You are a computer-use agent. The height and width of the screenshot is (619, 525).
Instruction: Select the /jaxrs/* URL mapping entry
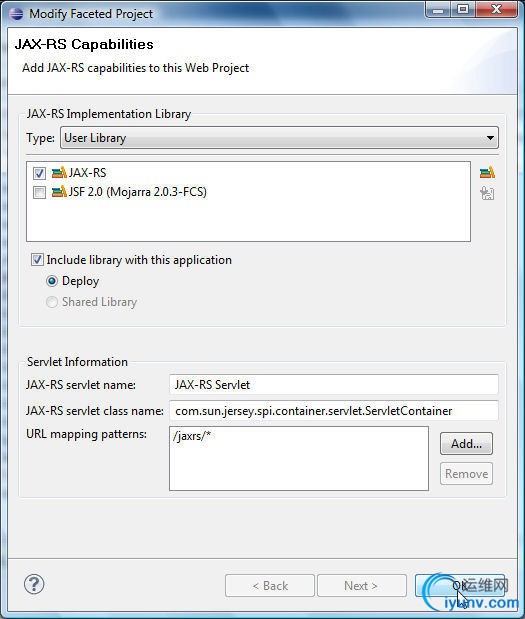pyautogui.click(x=192, y=436)
